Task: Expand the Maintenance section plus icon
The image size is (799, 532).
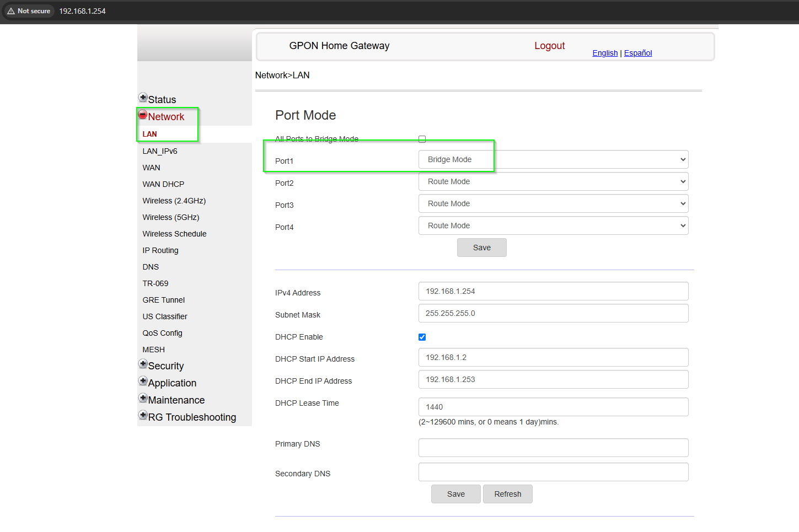Action: (x=143, y=397)
